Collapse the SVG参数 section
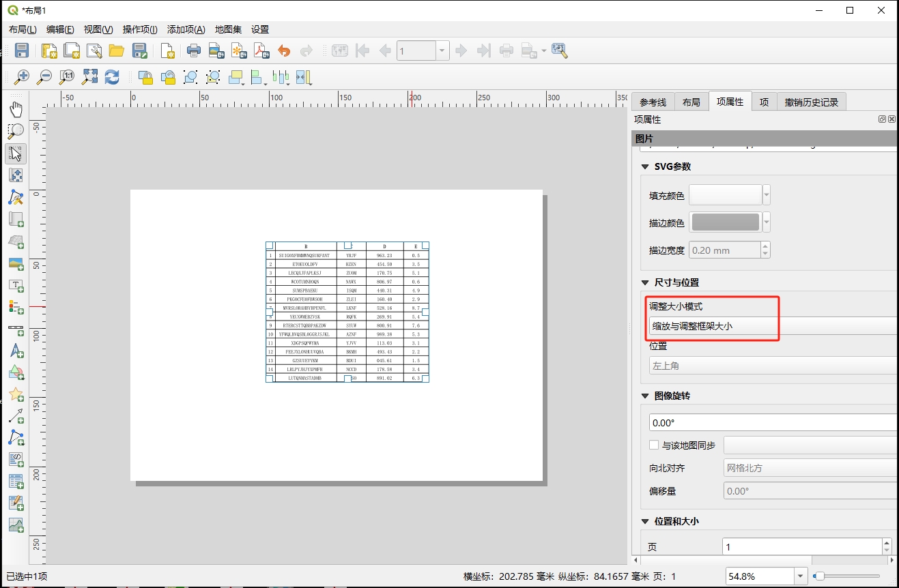 [645, 166]
